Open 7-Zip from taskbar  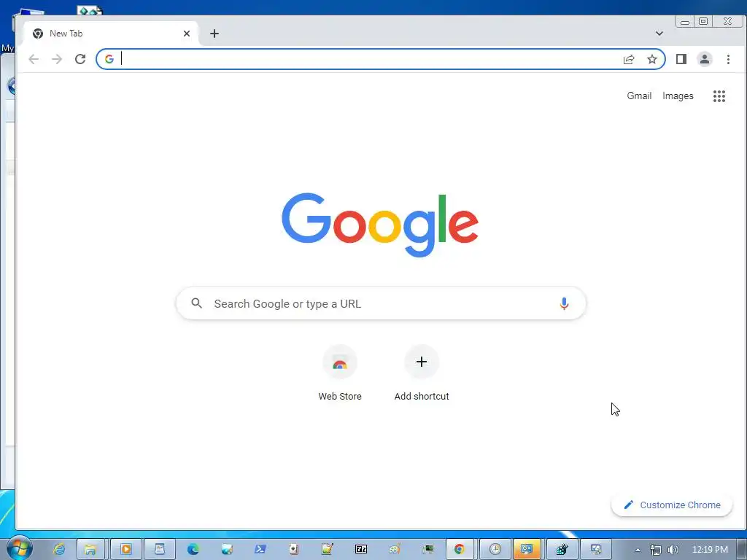pyautogui.click(x=361, y=550)
